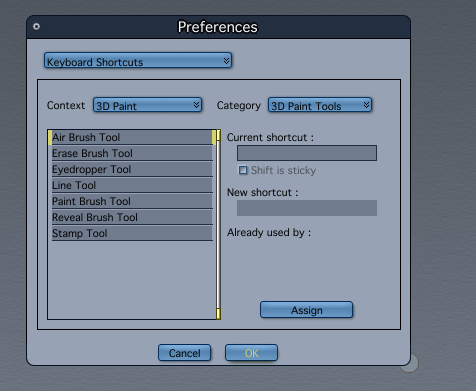Open the 3D Paint Tools category dropdown
Viewport: 476px width, 391px height.
(320, 105)
